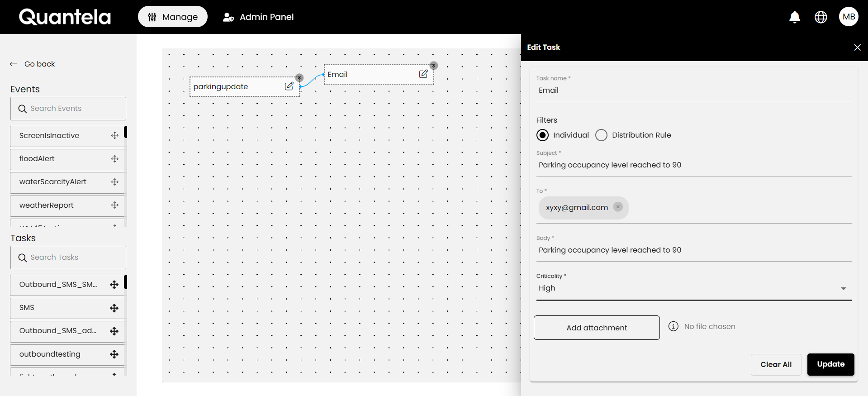Remove the parkingupdate node with its X icon
Image resolution: width=868 pixels, height=396 pixels.
(299, 78)
